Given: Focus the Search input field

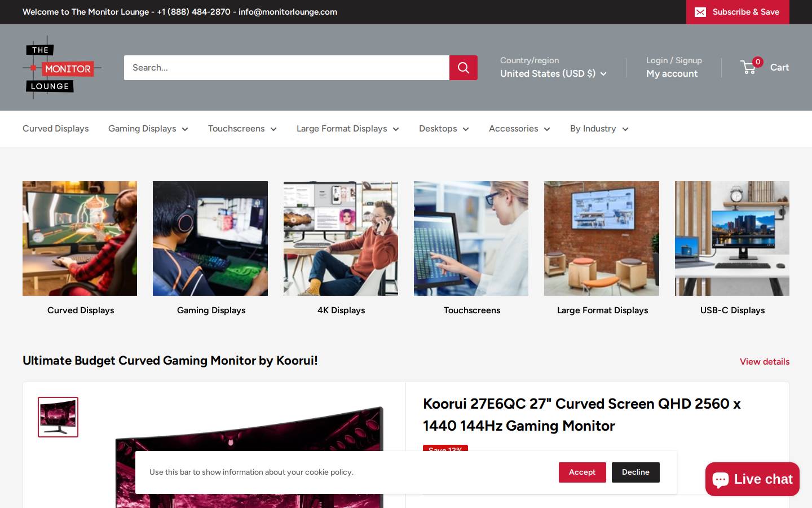Looking at the screenshot, I should 286,68.
